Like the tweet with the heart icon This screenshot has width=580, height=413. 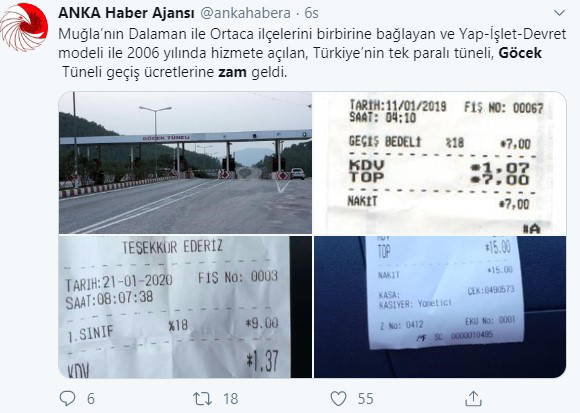338,399
